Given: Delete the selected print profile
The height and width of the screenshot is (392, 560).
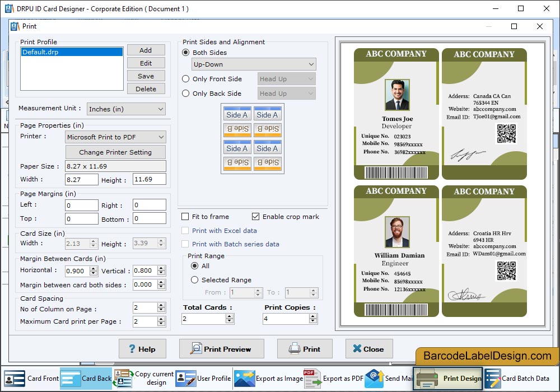Looking at the screenshot, I should coord(146,89).
